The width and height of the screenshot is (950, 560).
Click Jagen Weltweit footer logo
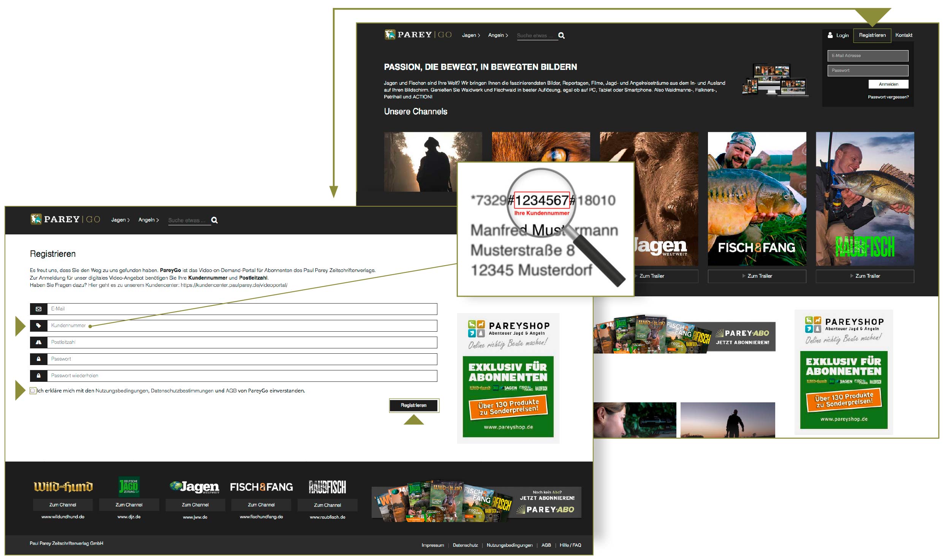(x=195, y=487)
